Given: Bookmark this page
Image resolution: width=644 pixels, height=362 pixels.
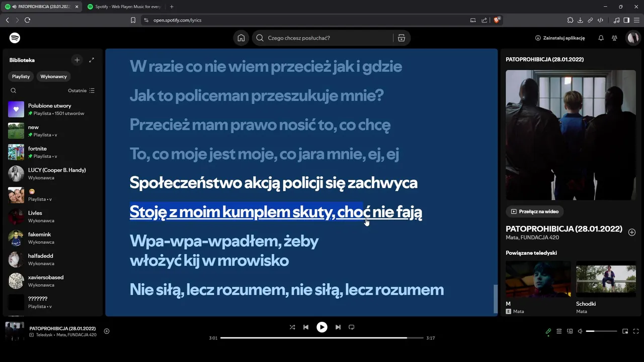Looking at the screenshot, I should tap(133, 20).
